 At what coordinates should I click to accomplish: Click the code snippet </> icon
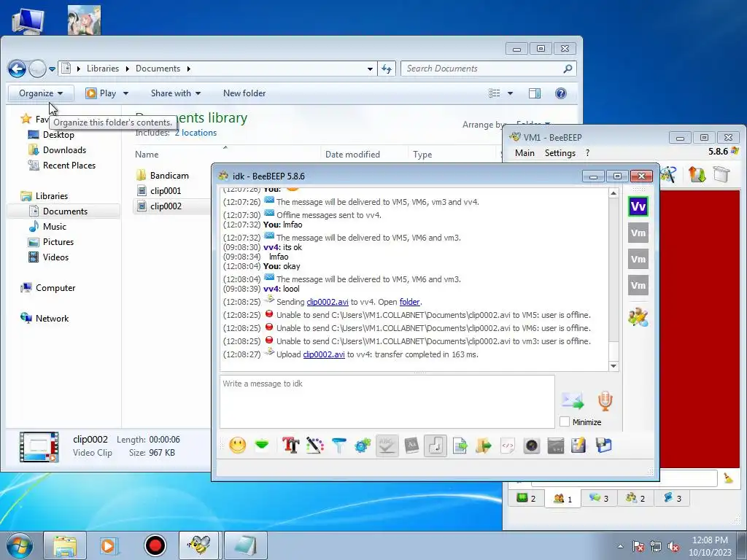pos(508,446)
